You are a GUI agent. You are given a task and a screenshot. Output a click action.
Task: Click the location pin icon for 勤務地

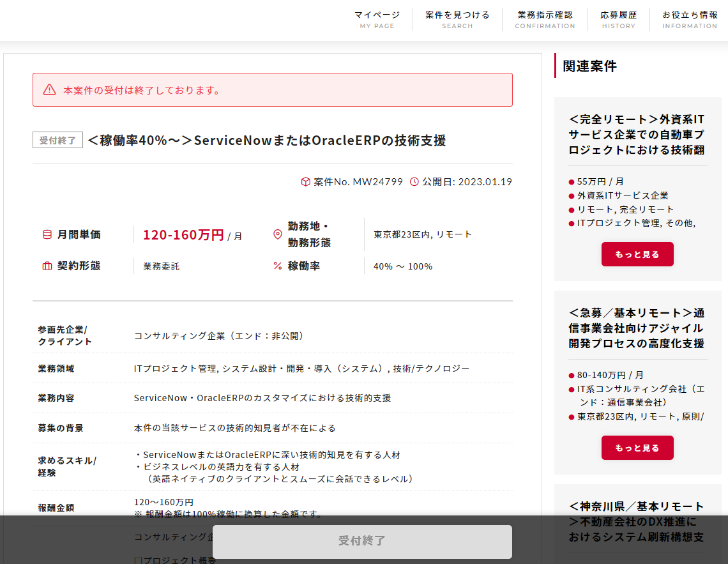[278, 234]
